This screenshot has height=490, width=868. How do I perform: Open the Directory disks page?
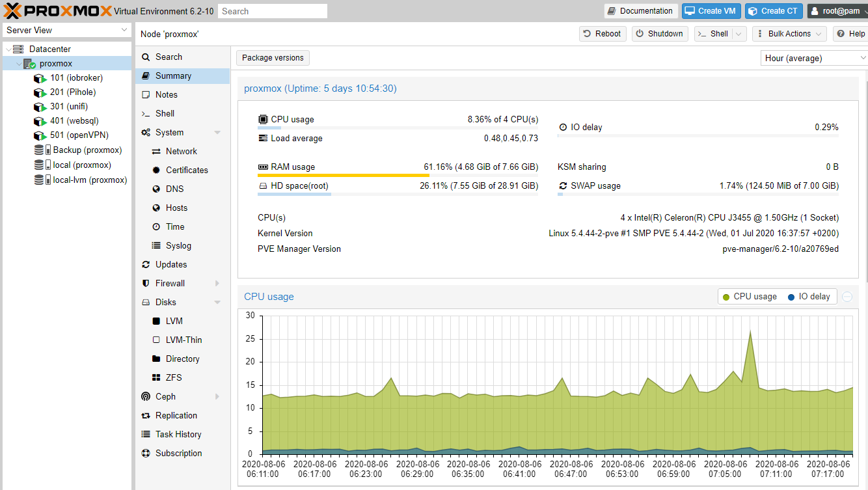point(182,359)
